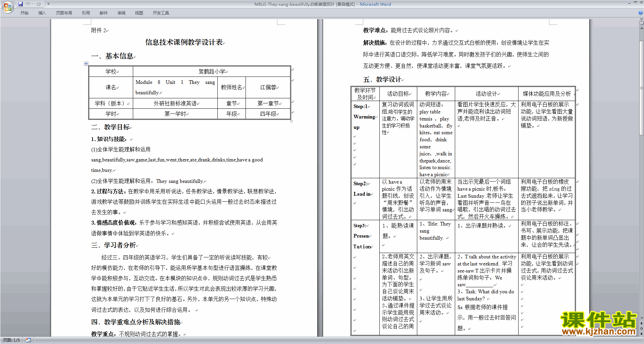Screen dimensions: 644x344
Task: Click the 页面: 1/5 status bar indicator
Action: [x=11, y=340]
